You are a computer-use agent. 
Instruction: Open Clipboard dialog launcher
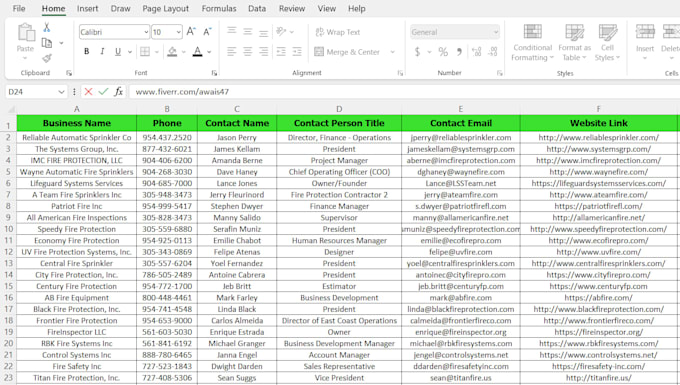[x=69, y=73]
